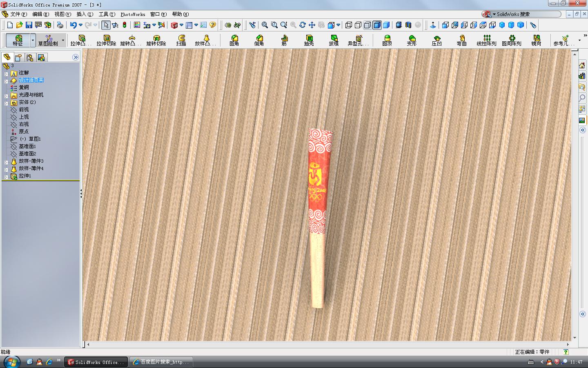Click the Open file folder icon
588x368 pixels.
click(x=19, y=25)
